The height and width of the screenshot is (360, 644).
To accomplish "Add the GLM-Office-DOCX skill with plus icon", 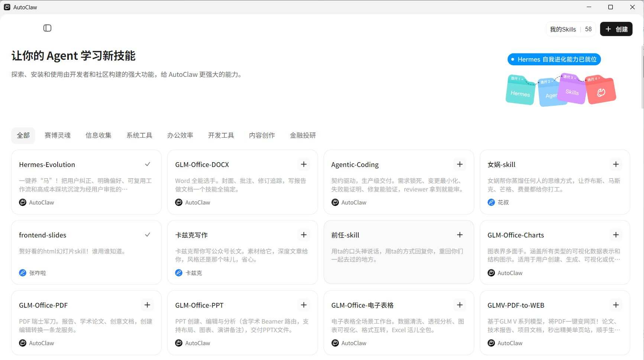I will [304, 164].
